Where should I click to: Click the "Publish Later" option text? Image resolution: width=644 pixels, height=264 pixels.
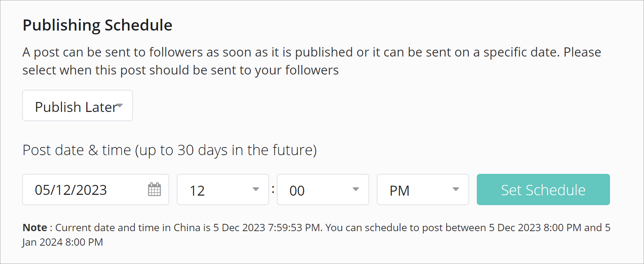coord(76,107)
